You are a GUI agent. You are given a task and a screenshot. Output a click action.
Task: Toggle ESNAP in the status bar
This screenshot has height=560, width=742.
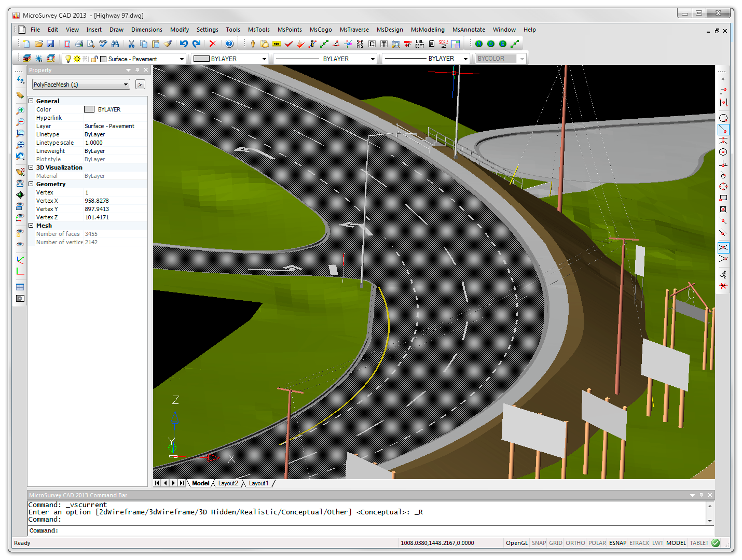tap(617, 543)
